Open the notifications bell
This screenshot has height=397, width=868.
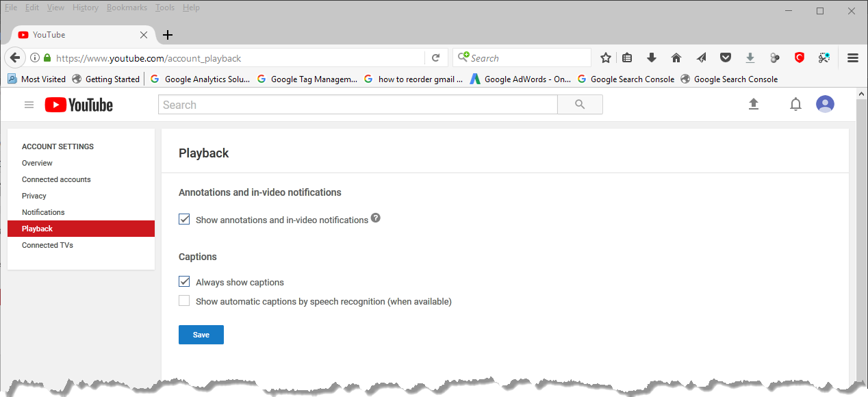click(x=795, y=105)
